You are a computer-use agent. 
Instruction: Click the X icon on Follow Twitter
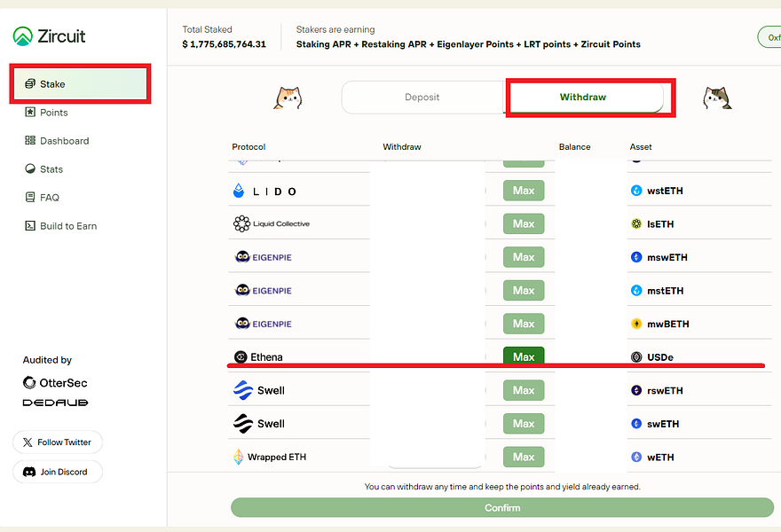[28, 442]
